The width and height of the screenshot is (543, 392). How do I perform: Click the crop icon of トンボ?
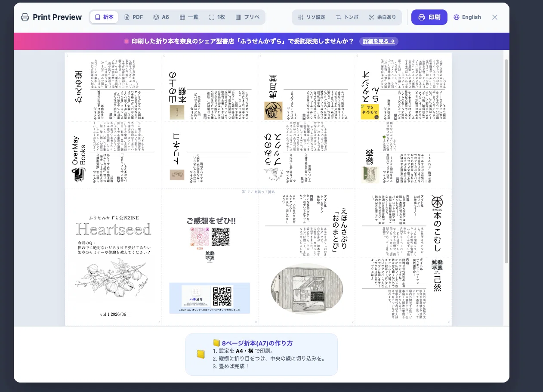pyautogui.click(x=339, y=17)
